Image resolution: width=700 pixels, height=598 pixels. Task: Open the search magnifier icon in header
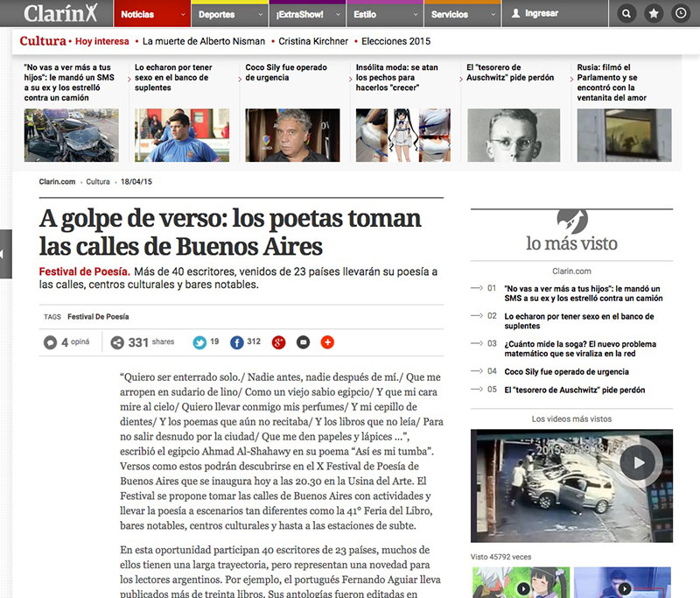pos(626,13)
